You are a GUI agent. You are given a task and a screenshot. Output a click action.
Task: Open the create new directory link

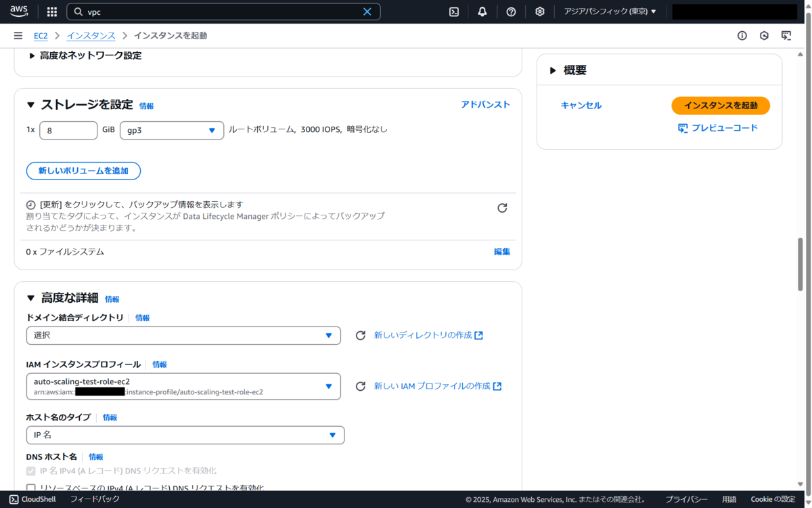click(x=428, y=335)
